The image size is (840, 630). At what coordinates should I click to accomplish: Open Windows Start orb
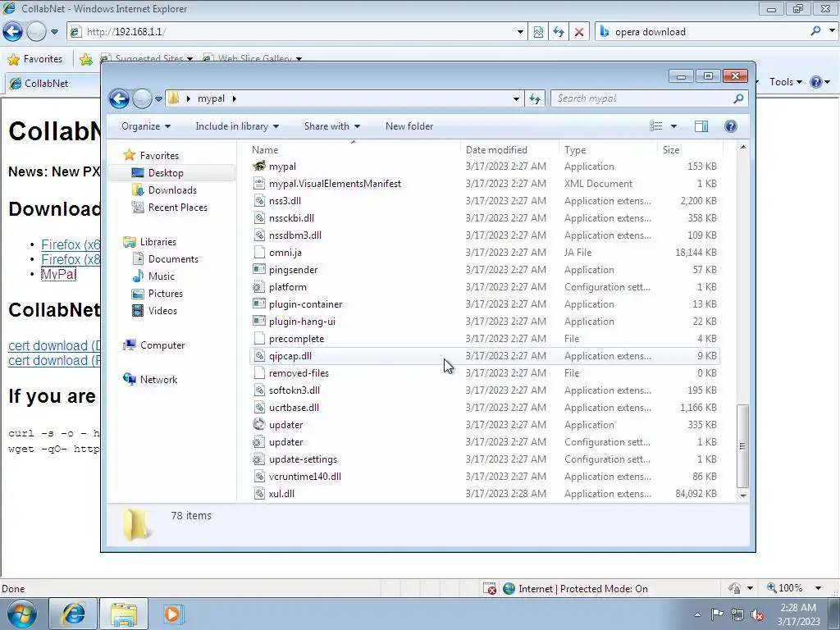[22, 614]
